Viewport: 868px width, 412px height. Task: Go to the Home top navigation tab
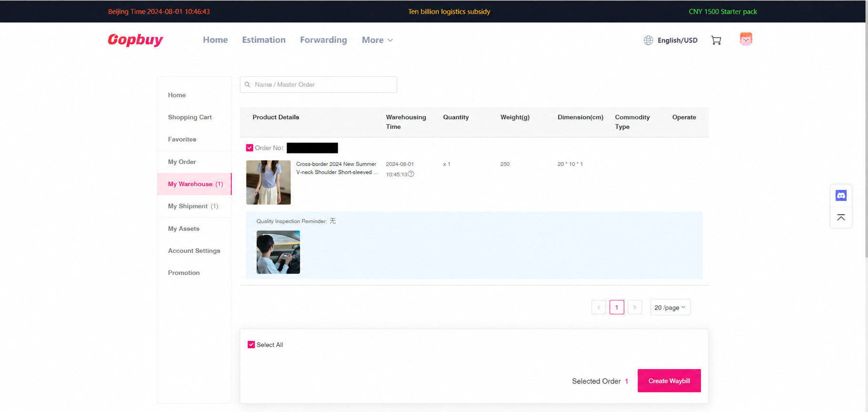215,40
